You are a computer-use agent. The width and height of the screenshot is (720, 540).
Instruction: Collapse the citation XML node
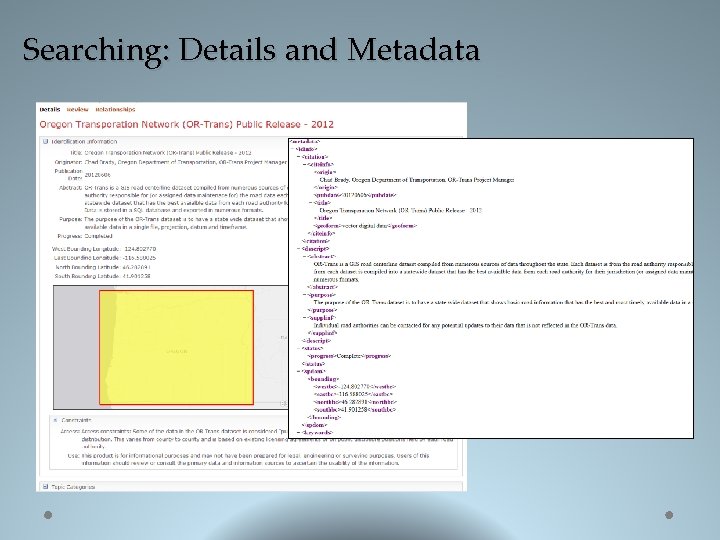click(298, 157)
